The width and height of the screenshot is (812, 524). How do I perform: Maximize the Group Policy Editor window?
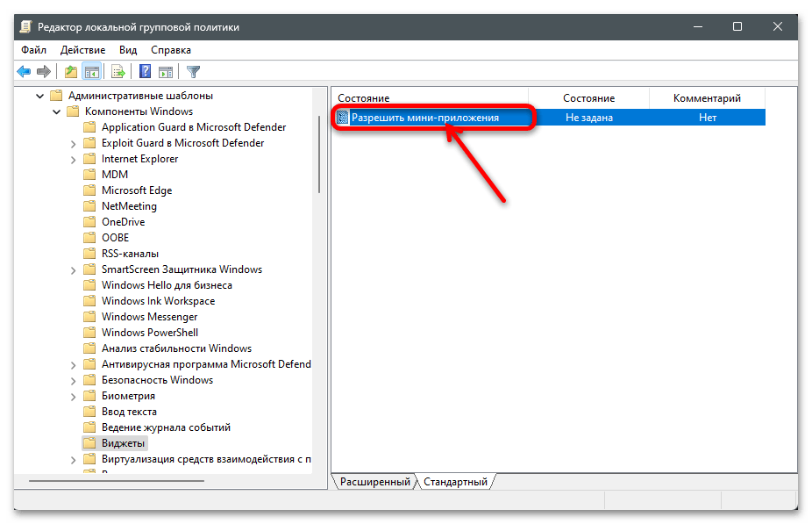click(x=737, y=26)
